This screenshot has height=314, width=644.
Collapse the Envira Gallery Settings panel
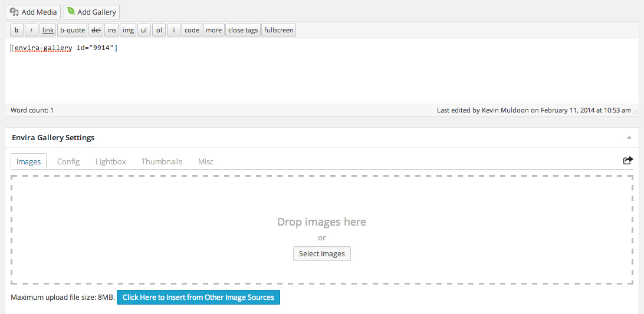point(629,137)
